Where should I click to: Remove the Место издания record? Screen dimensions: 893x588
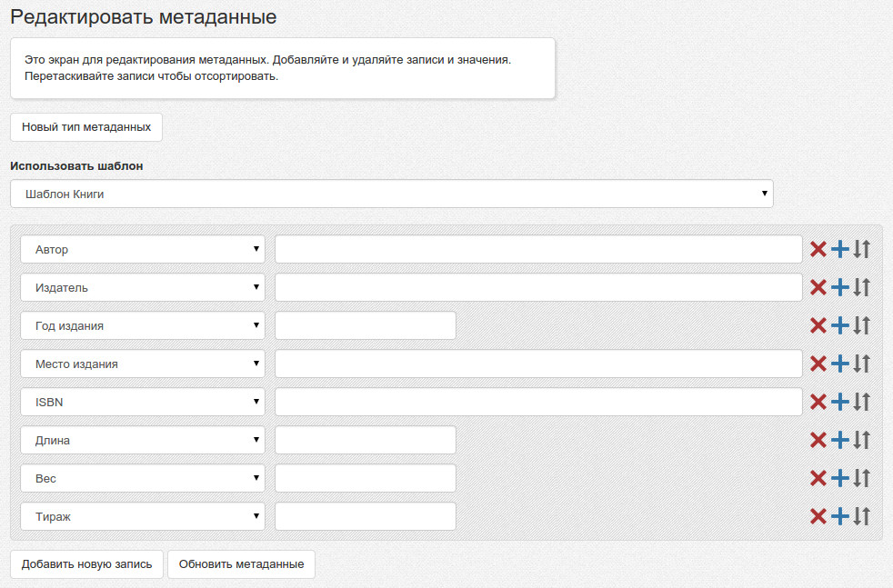click(x=818, y=364)
